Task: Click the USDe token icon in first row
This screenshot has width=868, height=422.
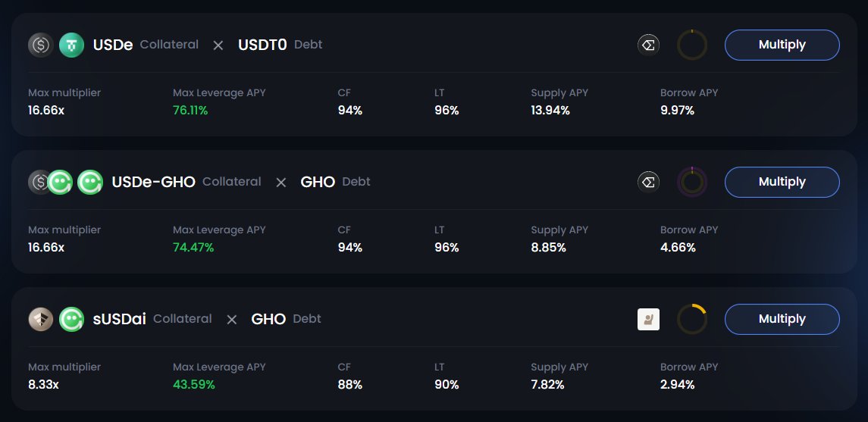Action: coord(40,45)
